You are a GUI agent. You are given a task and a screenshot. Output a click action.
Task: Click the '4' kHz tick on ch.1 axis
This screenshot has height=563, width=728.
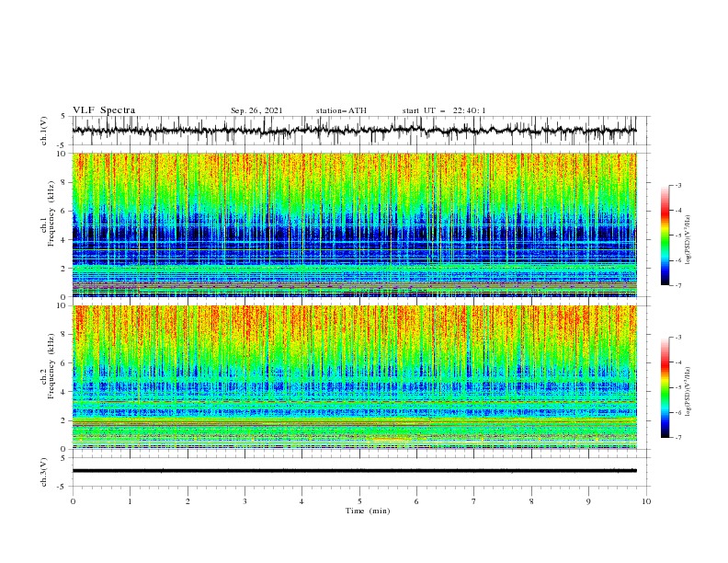tap(65, 240)
